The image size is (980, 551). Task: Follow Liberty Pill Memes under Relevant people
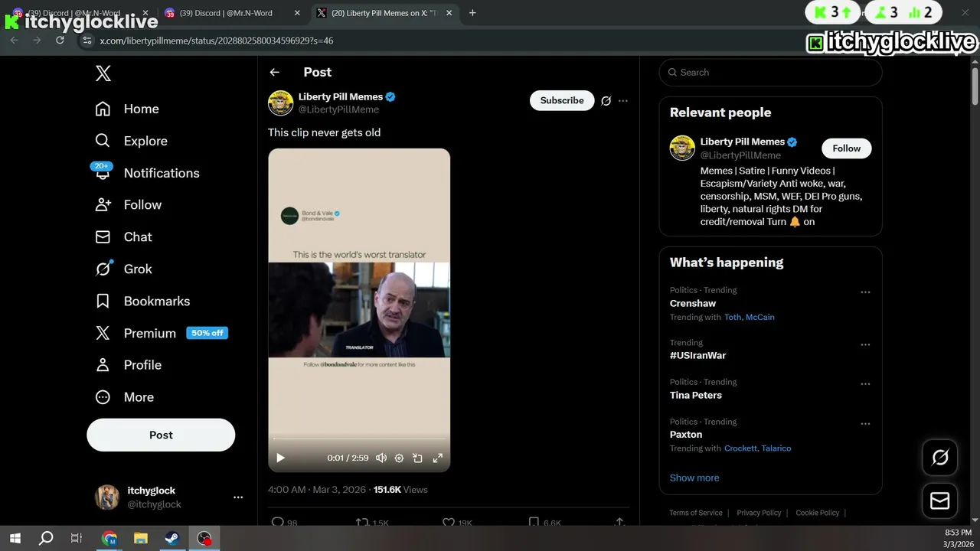point(847,148)
